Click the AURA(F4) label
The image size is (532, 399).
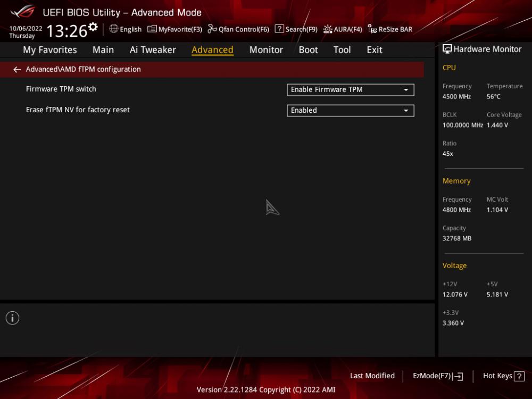pyautogui.click(x=348, y=29)
